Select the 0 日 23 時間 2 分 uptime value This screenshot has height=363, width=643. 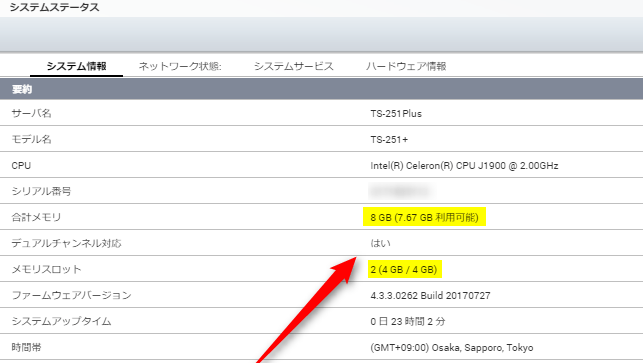(408, 322)
